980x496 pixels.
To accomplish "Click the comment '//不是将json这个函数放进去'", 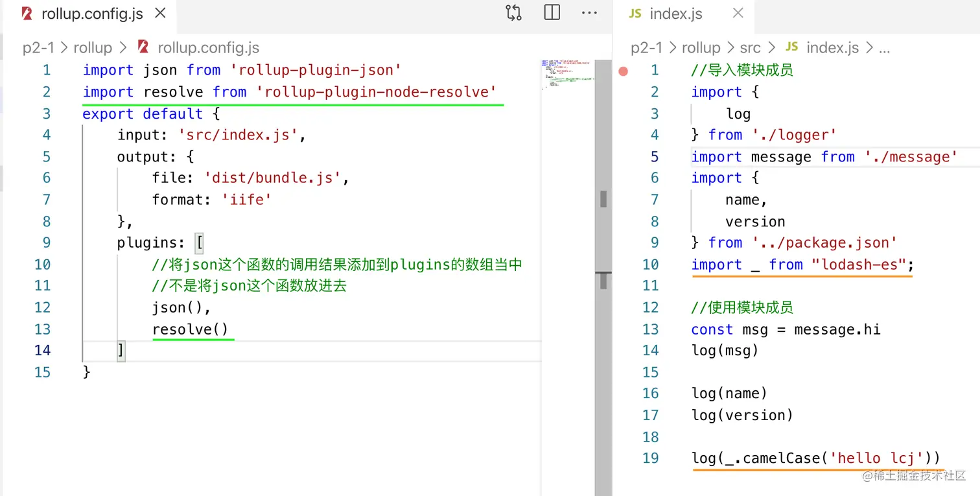I will click(250, 286).
